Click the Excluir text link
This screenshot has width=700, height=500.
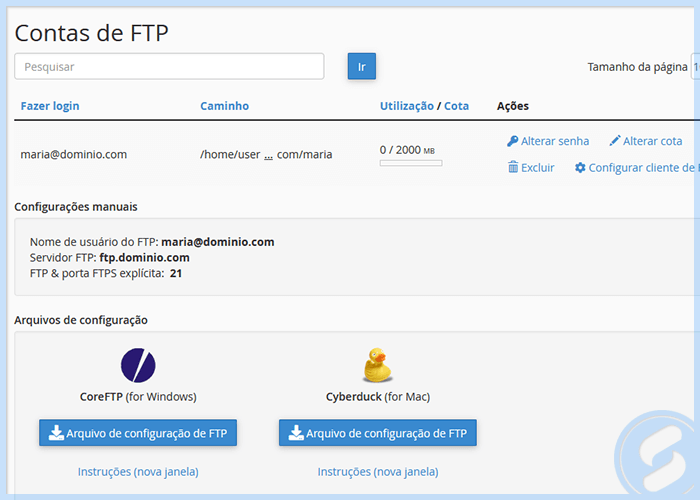538,167
